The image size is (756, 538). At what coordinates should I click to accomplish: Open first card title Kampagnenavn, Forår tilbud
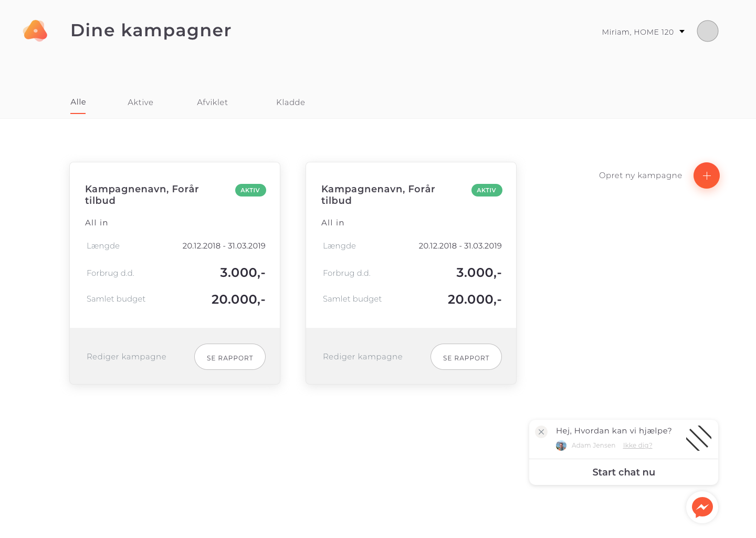[142, 195]
